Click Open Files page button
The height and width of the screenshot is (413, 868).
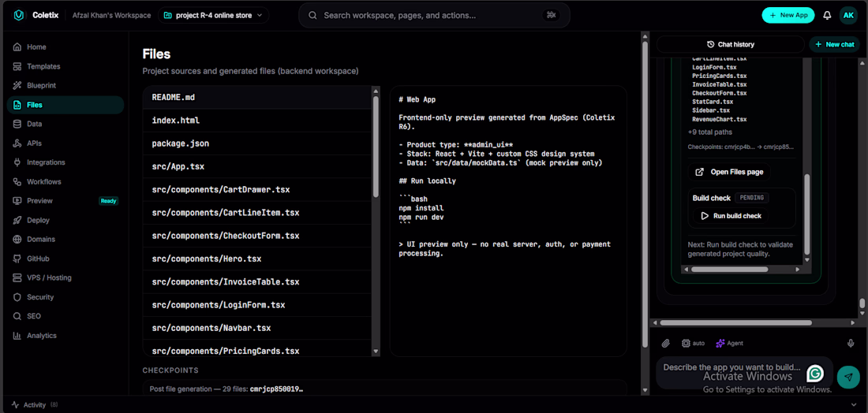pos(729,172)
